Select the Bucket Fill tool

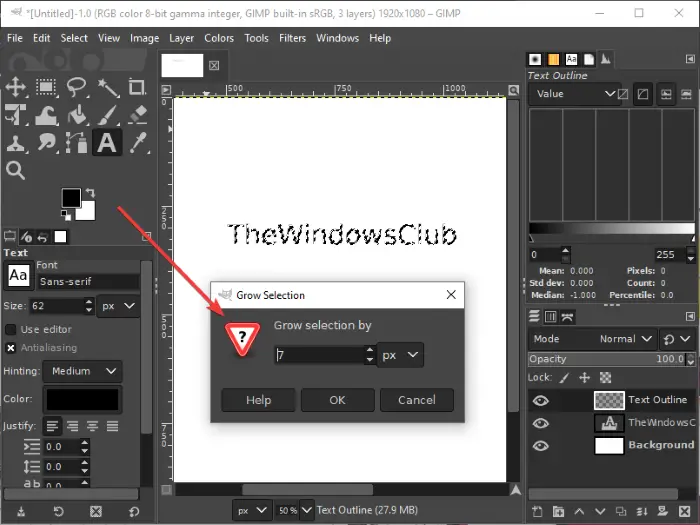click(77, 115)
